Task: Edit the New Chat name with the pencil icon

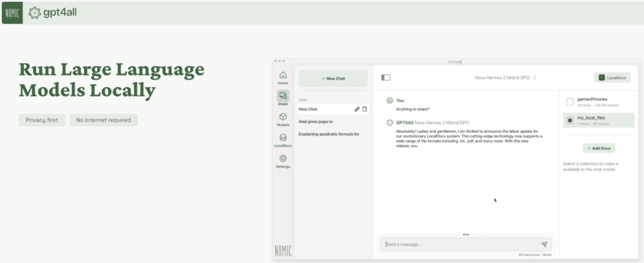Action: pos(357,109)
